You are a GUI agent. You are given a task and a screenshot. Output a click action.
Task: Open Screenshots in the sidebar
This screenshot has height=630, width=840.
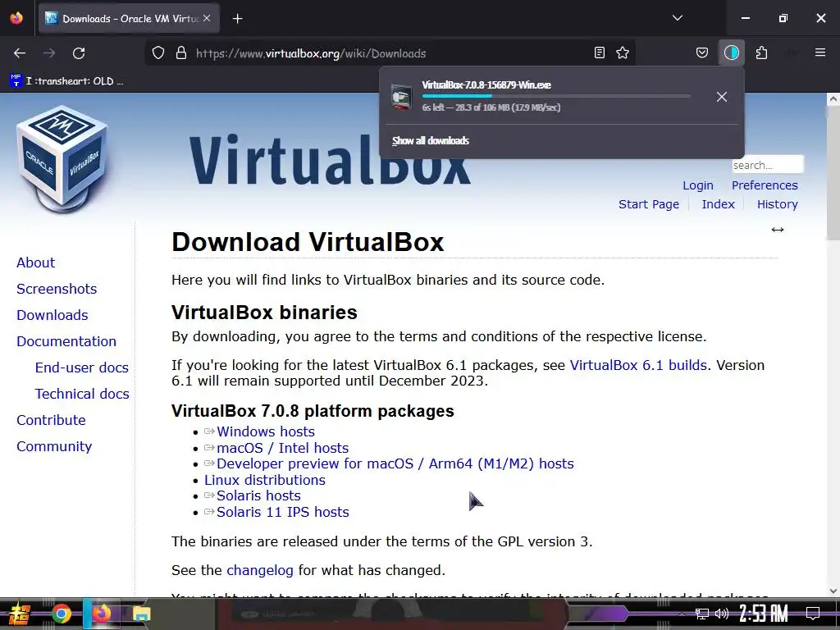57,289
